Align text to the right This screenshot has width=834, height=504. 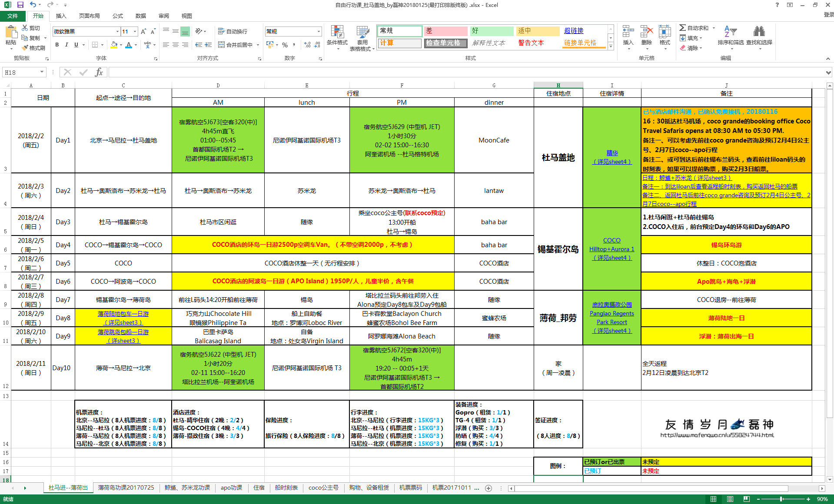[185, 45]
